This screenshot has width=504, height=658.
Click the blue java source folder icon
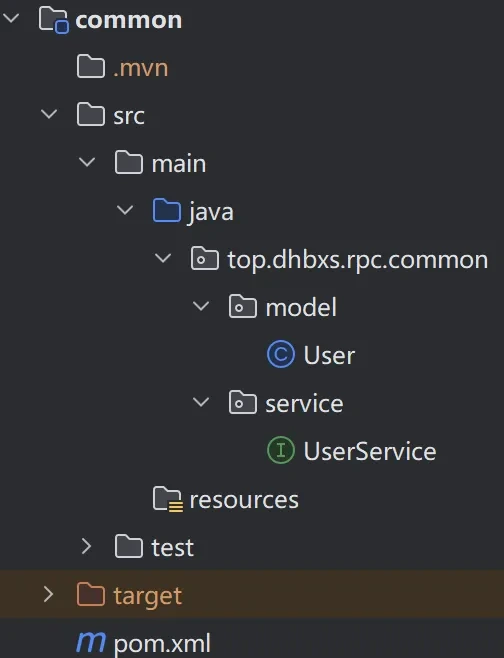(x=167, y=210)
